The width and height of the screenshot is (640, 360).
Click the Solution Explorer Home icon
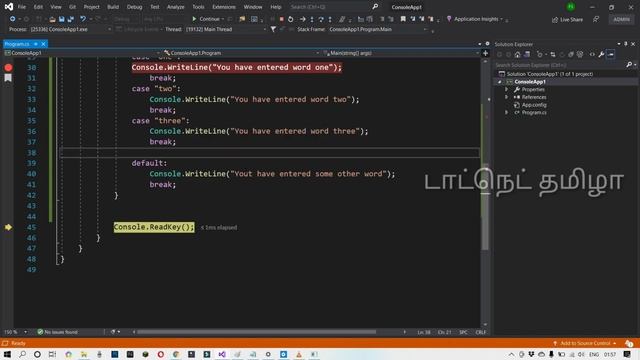tap(518, 54)
